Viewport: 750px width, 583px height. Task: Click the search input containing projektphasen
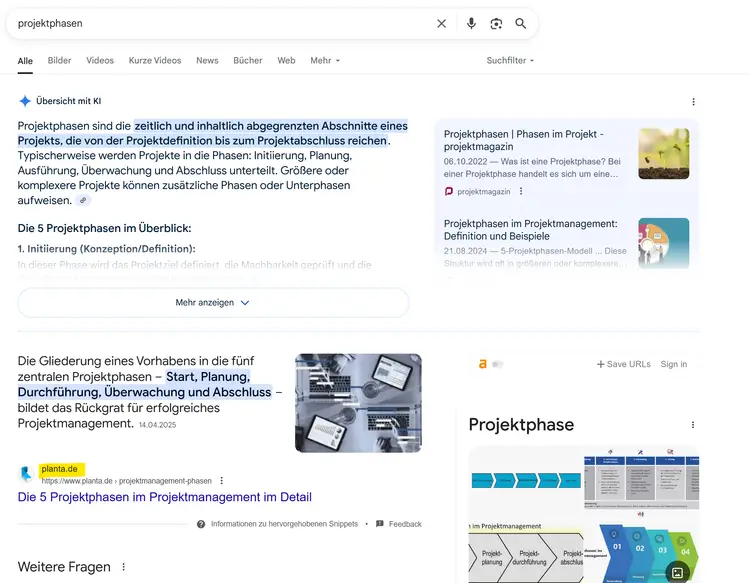pyautogui.click(x=220, y=23)
